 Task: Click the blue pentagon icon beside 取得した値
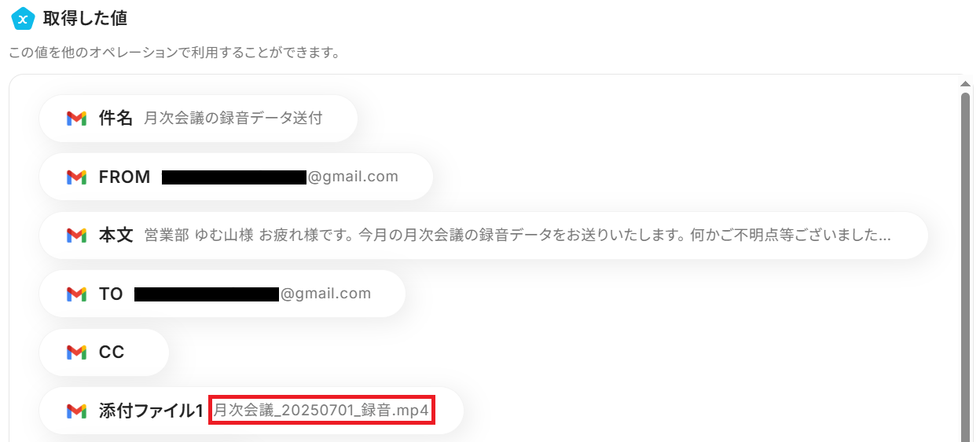[22, 18]
